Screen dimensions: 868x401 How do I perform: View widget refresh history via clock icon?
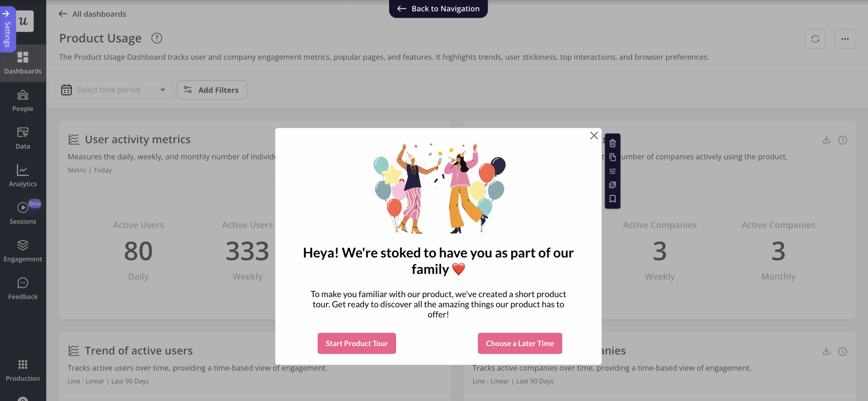point(843,140)
